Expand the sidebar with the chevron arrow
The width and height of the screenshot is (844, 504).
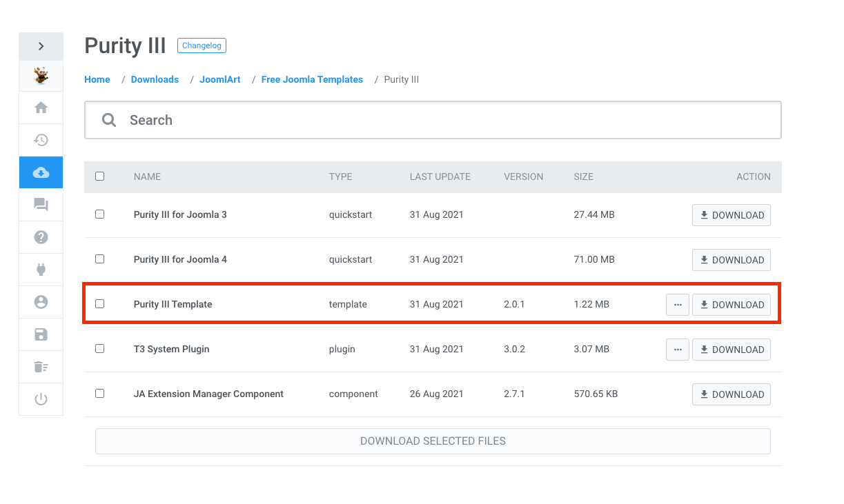(41, 46)
